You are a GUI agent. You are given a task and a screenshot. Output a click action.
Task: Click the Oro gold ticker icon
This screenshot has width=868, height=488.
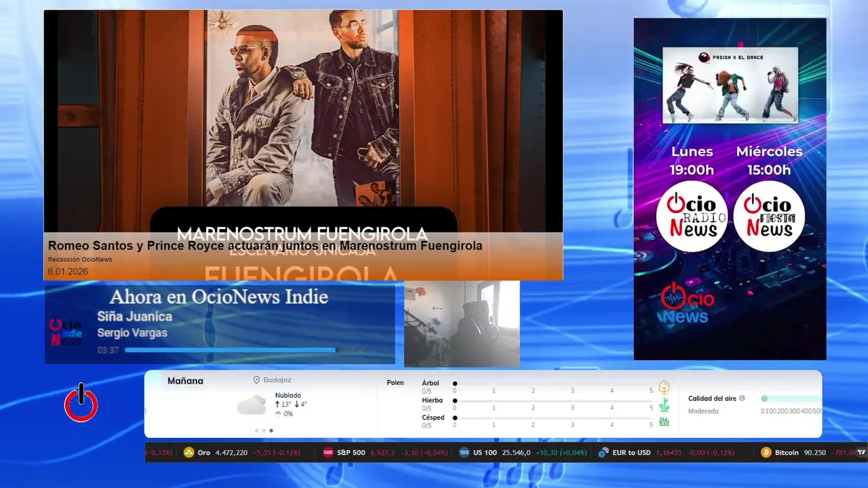(x=189, y=453)
